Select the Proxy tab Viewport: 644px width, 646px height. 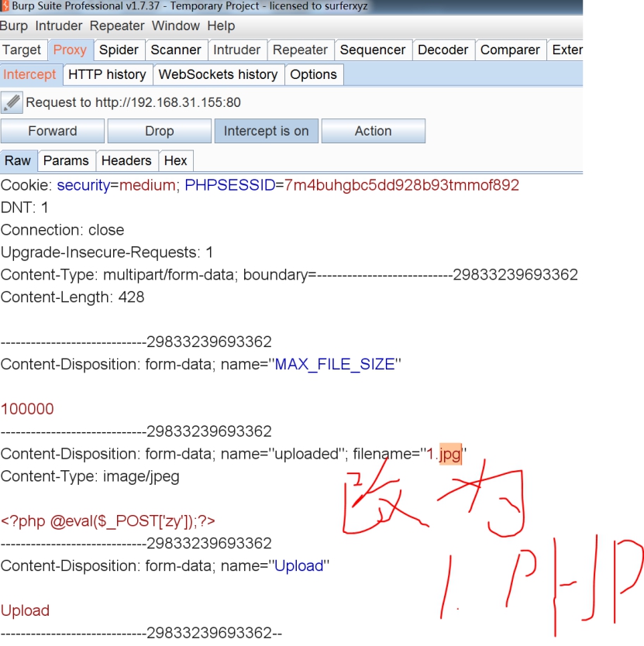70,50
